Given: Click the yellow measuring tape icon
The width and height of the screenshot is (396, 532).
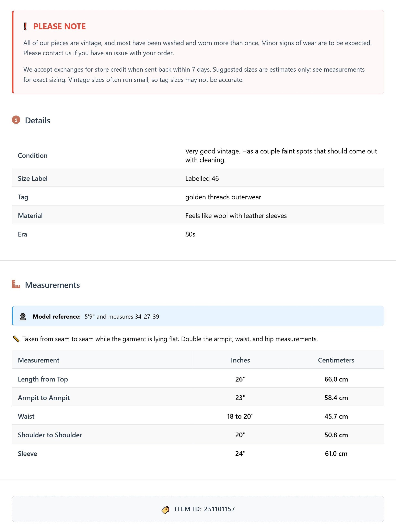Looking at the screenshot, I should tap(16, 339).
